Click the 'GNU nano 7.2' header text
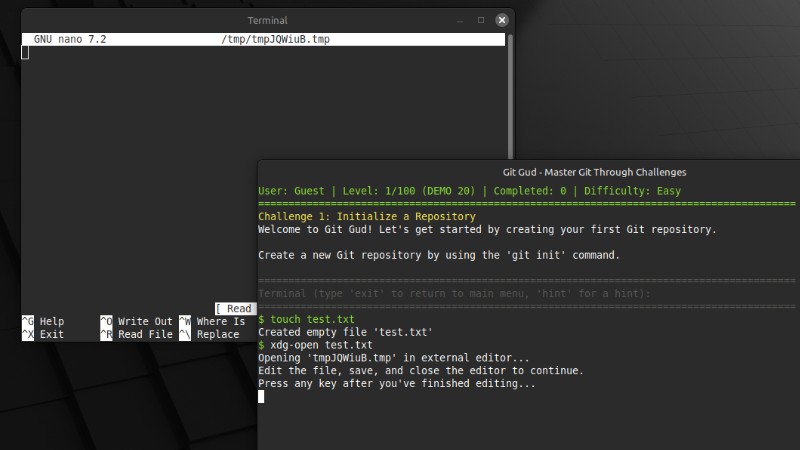 coord(70,39)
